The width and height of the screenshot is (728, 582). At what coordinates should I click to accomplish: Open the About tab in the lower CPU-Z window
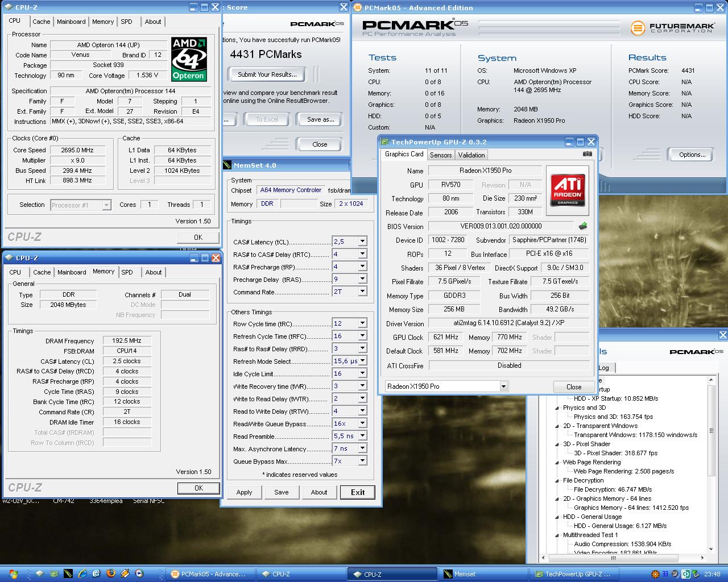coord(154,272)
